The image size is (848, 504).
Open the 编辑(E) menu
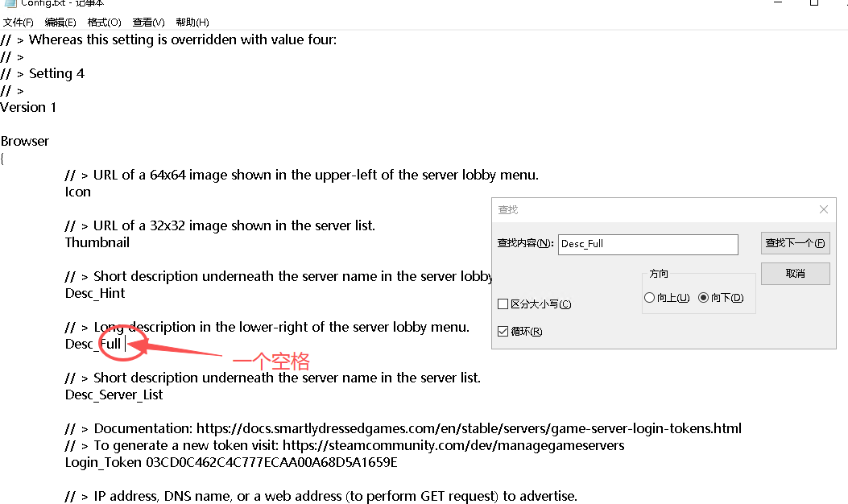click(x=60, y=23)
